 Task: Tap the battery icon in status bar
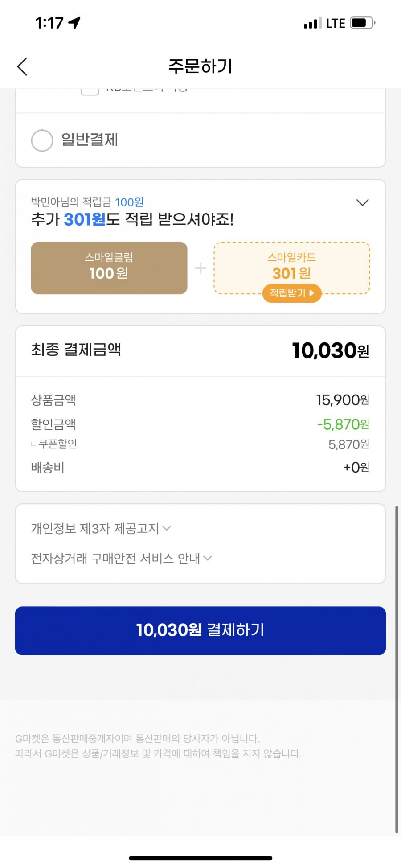[362, 23]
